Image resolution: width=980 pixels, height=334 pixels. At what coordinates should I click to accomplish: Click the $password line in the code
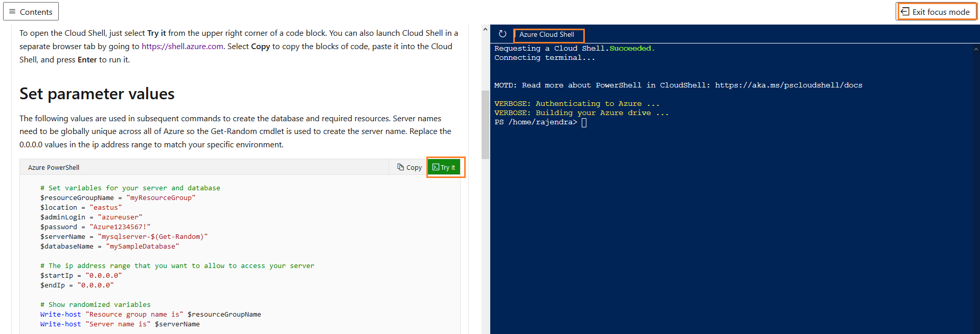(95, 227)
